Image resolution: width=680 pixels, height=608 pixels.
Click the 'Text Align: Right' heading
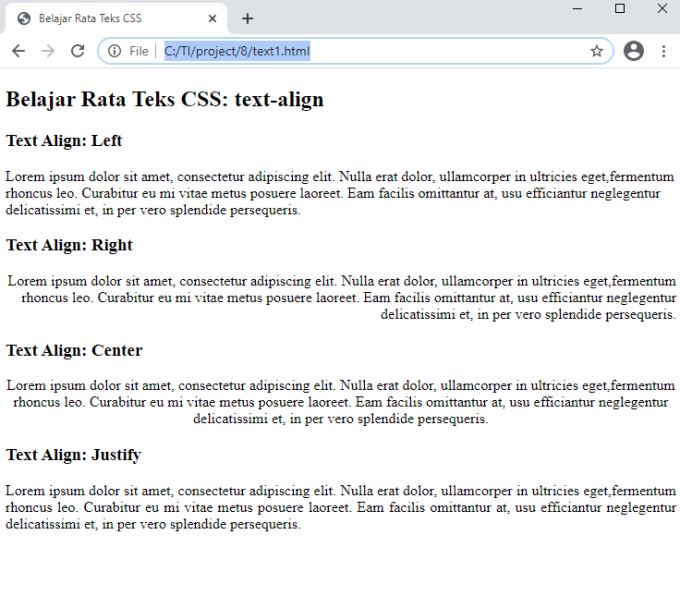click(69, 245)
